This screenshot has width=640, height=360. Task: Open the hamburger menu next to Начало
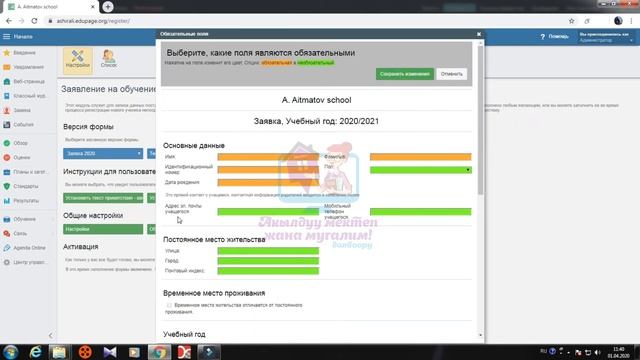click(x=7, y=37)
